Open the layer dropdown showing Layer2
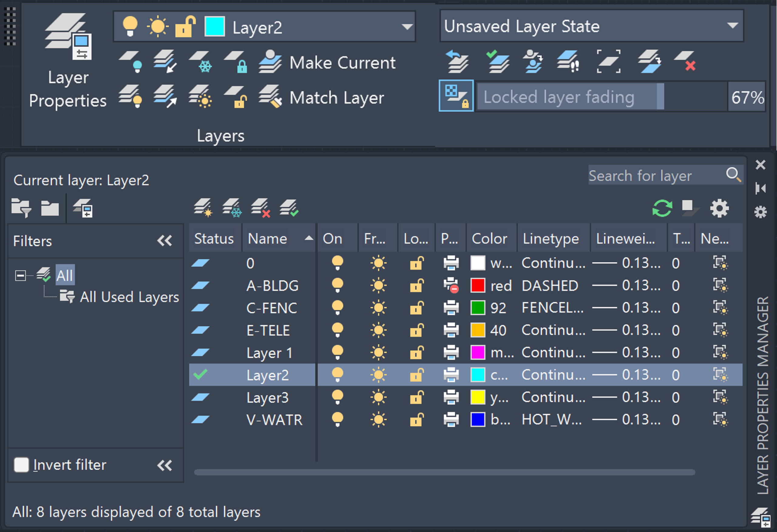This screenshot has height=532, width=777. pos(406,27)
